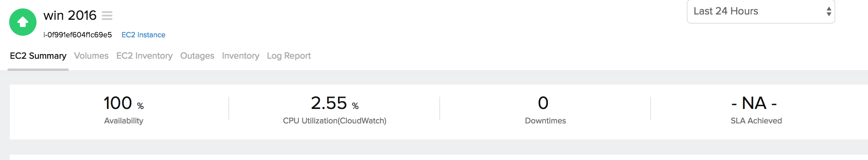Click the instance ID i-0f991ef604f1c69e5
Viewport: 868px width, 160px height.
(78, 35)
